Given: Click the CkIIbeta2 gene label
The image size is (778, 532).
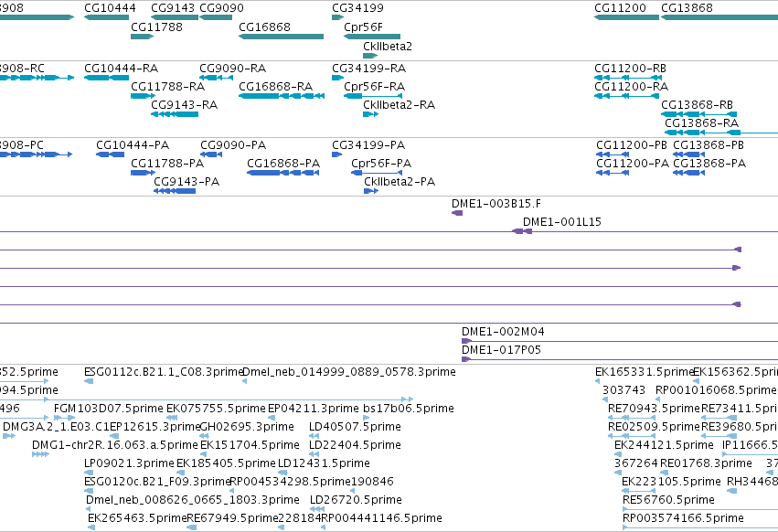Looking at the screenshot, I should [387, 46].
